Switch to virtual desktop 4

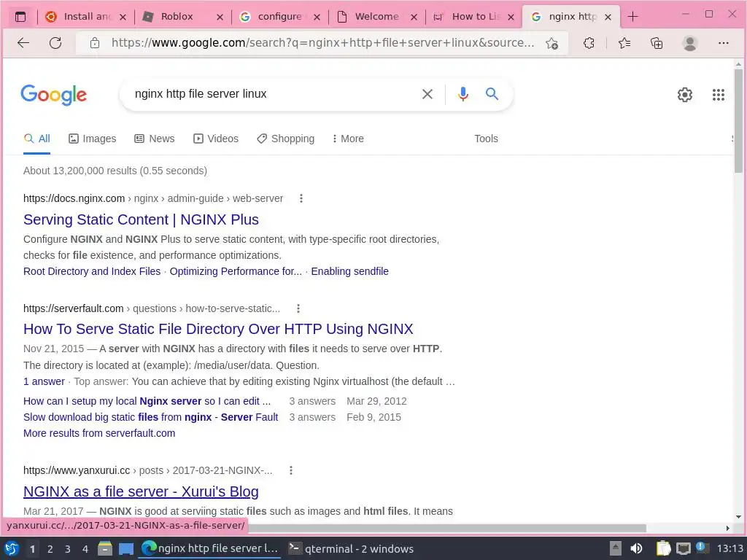pos(85,549)
